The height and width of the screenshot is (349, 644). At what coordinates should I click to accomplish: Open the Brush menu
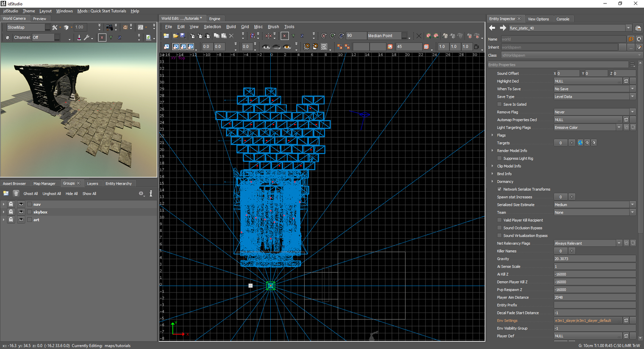pos(273,27)
